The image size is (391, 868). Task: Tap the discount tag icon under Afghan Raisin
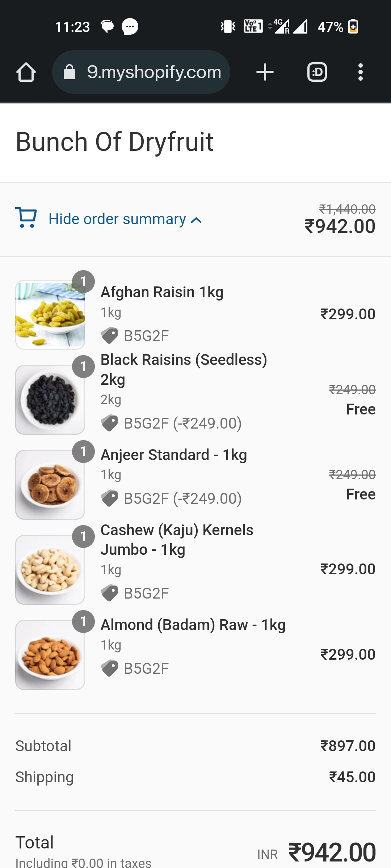coord(109,336)
